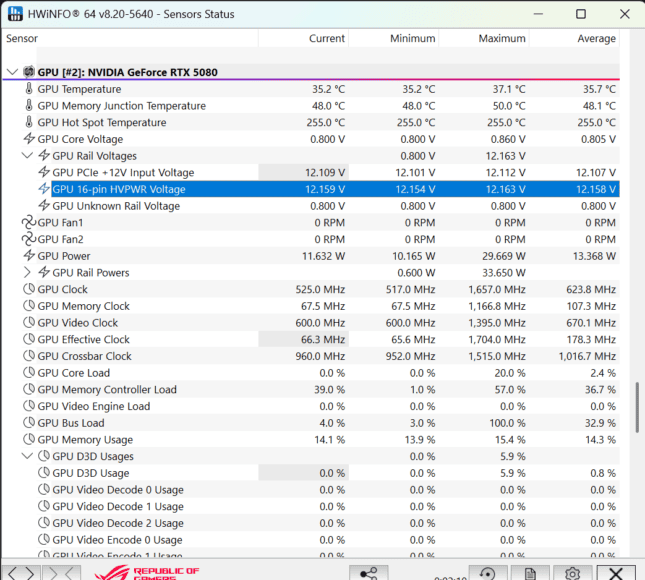Maximize the HWiNFO Sensors Status window
645x580 pixels.
tap(580, 14)
